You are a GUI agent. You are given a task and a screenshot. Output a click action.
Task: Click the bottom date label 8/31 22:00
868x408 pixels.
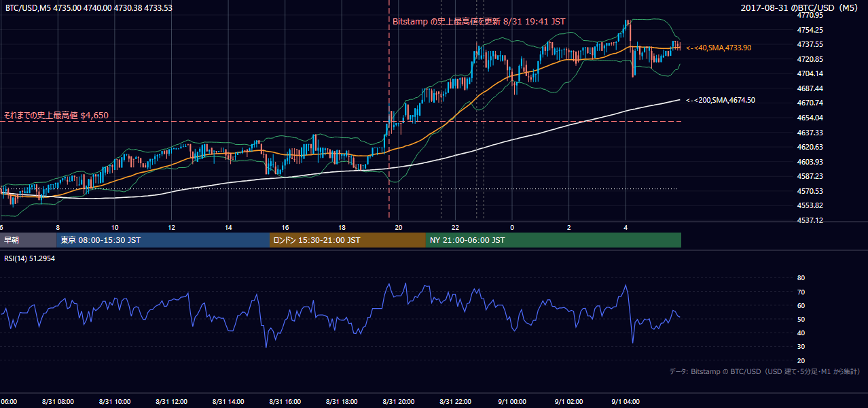(455, 402)
